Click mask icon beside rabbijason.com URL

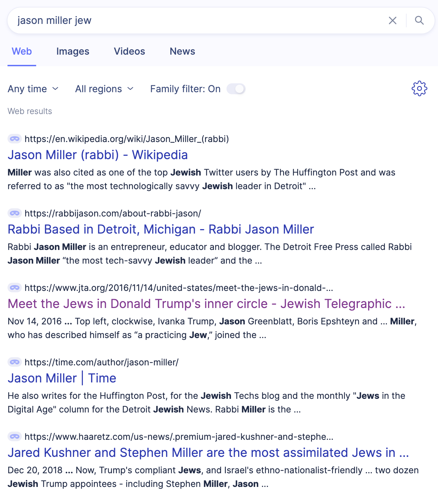tap(15, 213)
